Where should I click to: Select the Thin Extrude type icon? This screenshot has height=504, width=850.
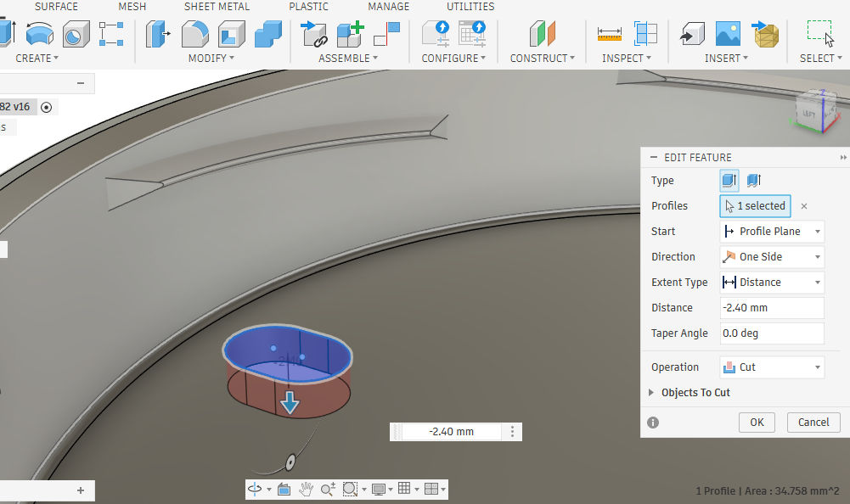click(752, 180)
